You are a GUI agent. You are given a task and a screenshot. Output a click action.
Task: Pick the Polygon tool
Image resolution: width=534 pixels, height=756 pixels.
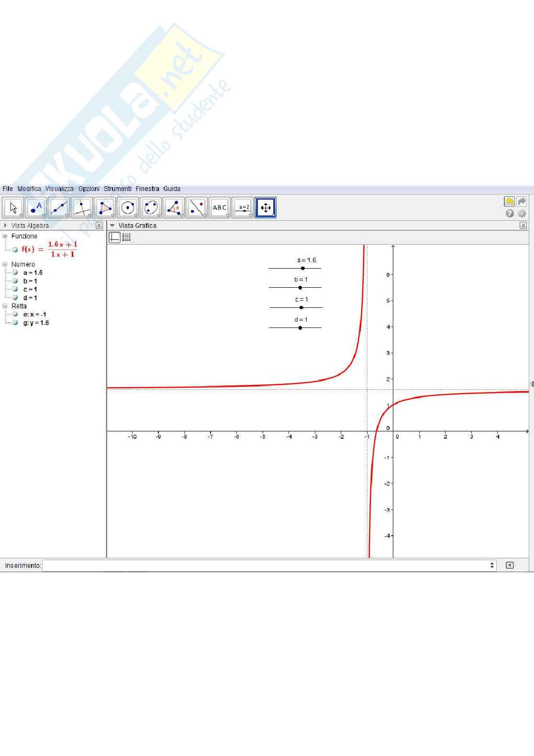pos(105,208)
